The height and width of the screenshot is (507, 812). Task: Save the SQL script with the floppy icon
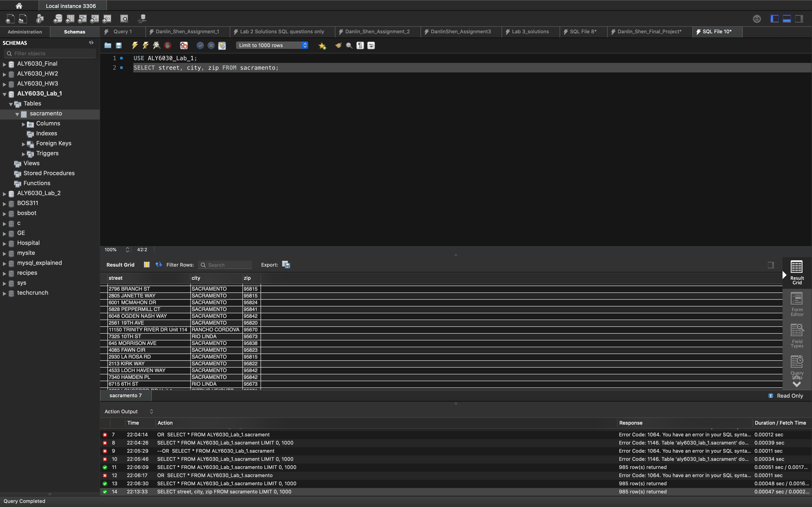click(119, 45)
